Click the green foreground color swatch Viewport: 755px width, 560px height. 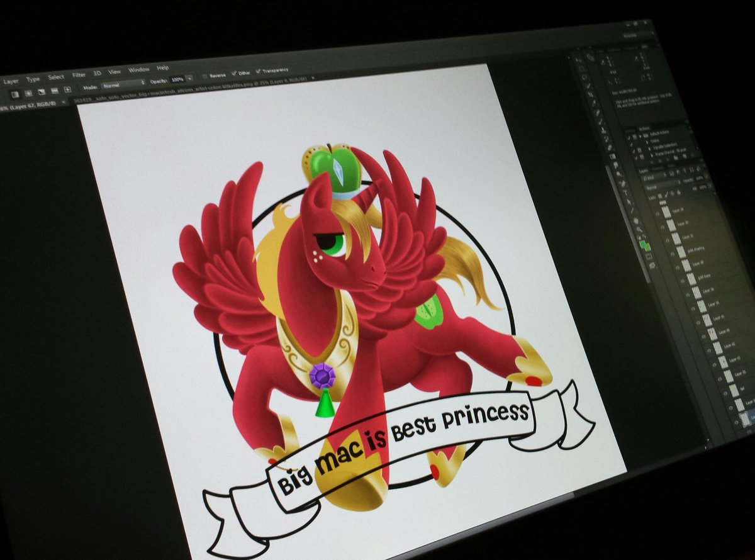[642, 244]
